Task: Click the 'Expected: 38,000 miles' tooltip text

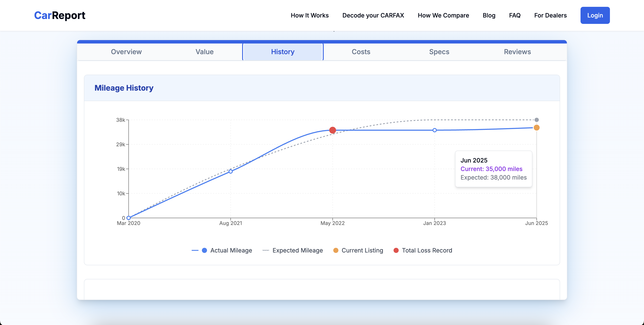Action: 493,177
